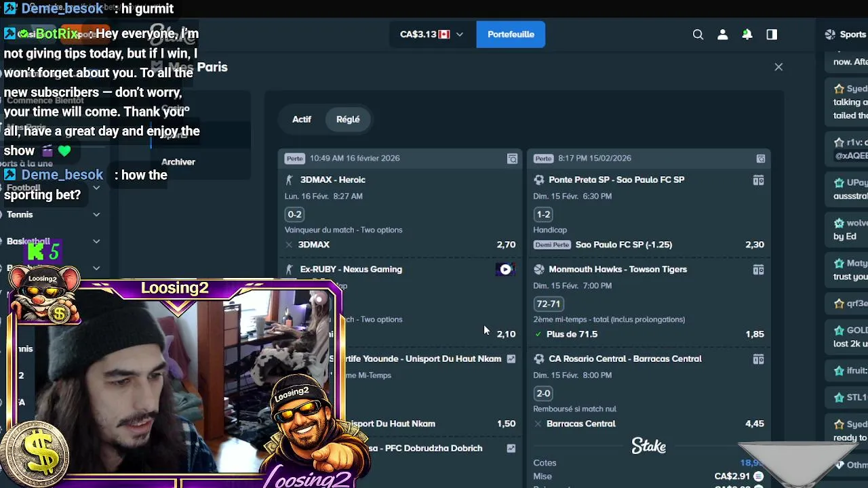Click the Plus de 71.5 selection

tap(572, 335)
